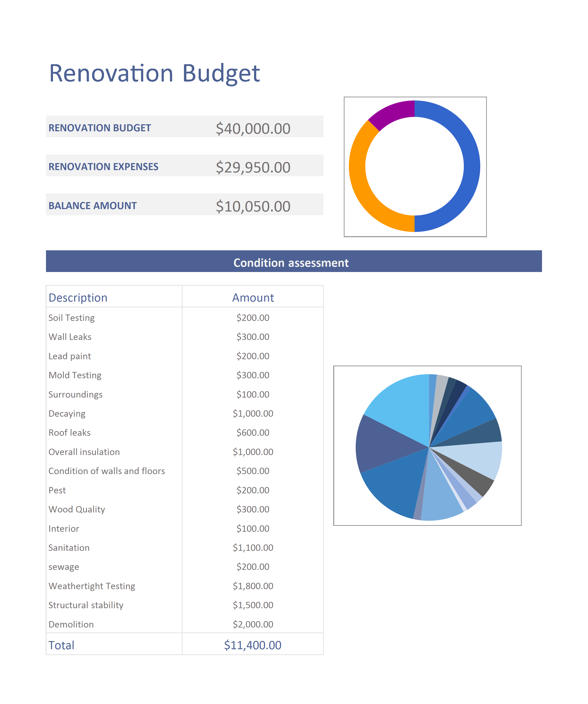Image resolution: width=588 pixels, height=704 pixels.
Task: Select the $10,050.00 balance value
Action: click(x=253, y=206)
